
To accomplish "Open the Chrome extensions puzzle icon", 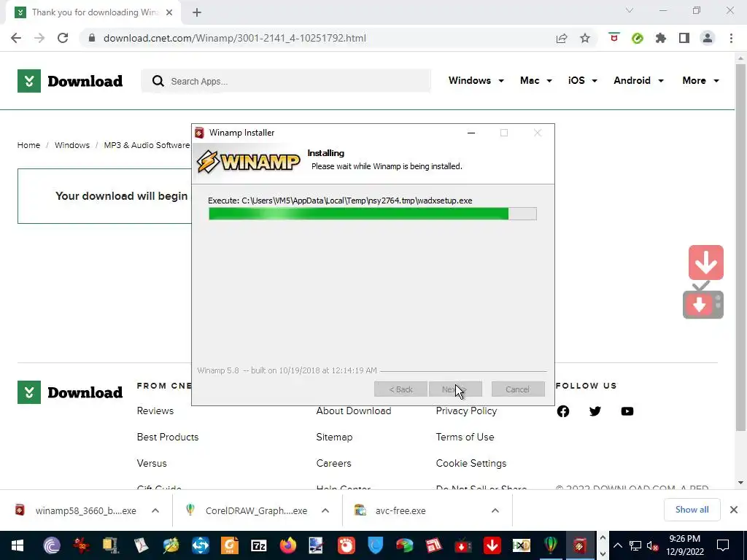I will [661, 38].
